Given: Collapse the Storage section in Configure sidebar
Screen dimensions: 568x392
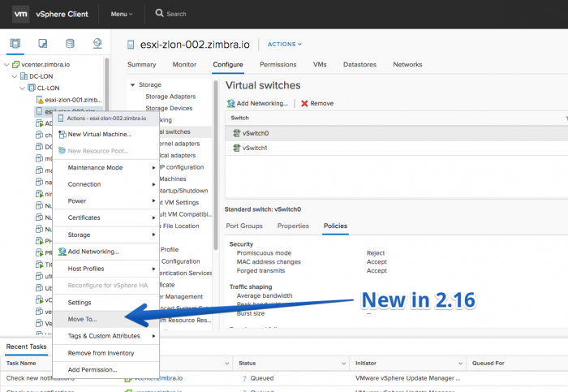Looking at the screenshot, I should [x=132, y=84].
